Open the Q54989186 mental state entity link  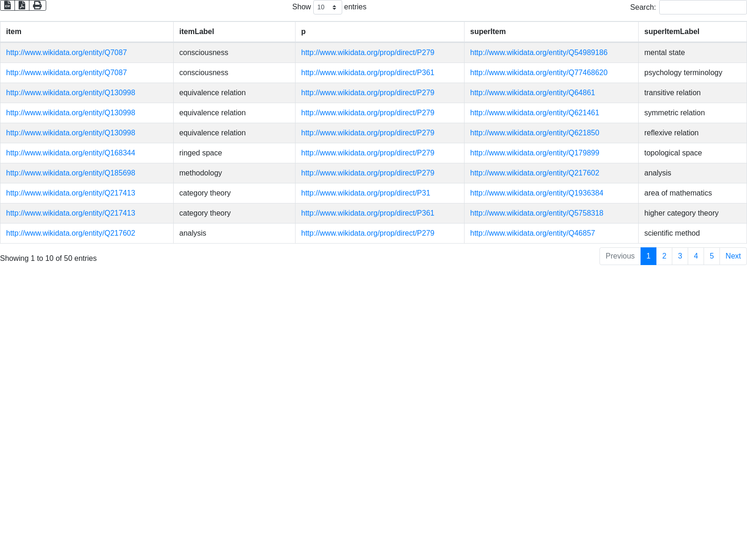click(538, 53)
